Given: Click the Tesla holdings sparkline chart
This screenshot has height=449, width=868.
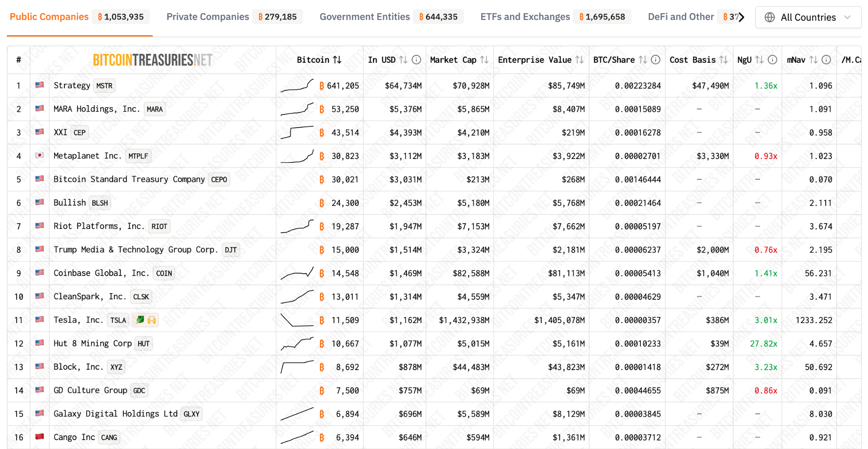Looking at the screenshot, I should [x=297, y=320].
